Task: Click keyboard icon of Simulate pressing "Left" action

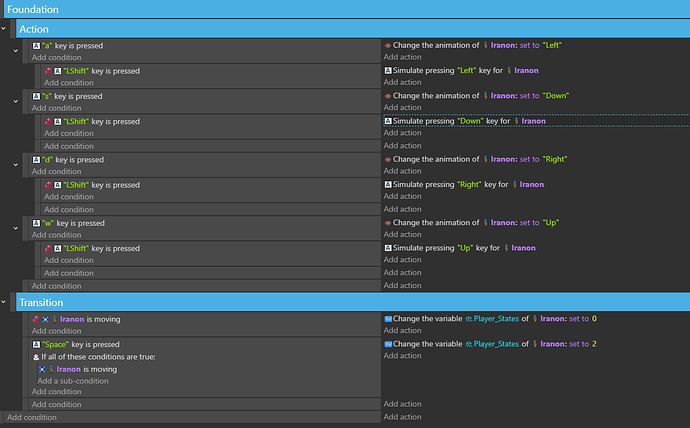Action: coord(388,70)
